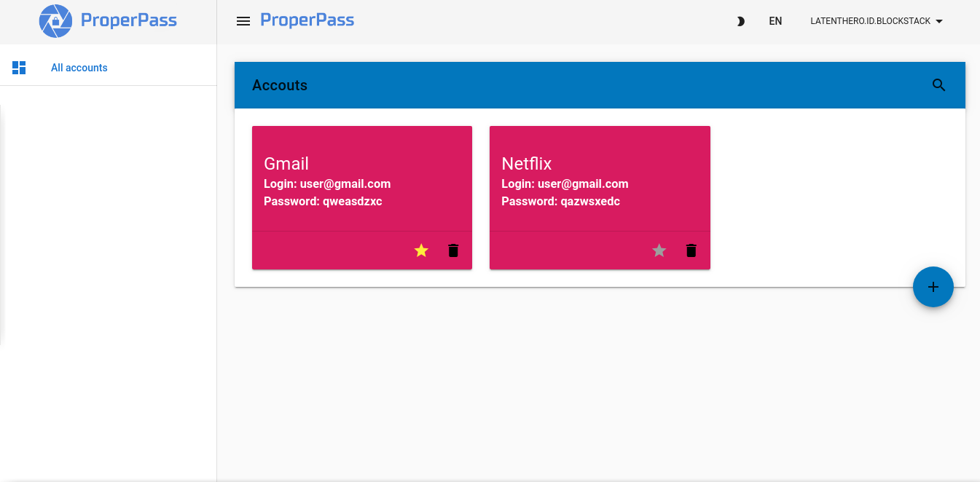The height and width of the screenshot is (482, 980).
Task: Add new account with plus button
Action: (933, 287)
